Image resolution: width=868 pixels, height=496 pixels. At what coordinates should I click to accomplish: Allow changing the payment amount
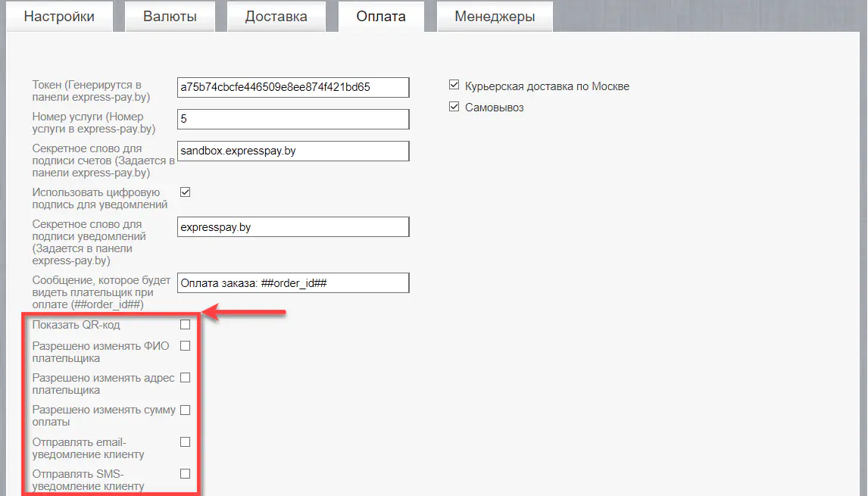[185, 409]
